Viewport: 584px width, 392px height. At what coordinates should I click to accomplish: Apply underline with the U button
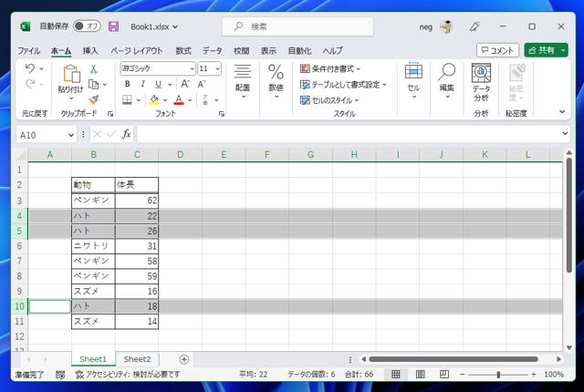(158, 84)
